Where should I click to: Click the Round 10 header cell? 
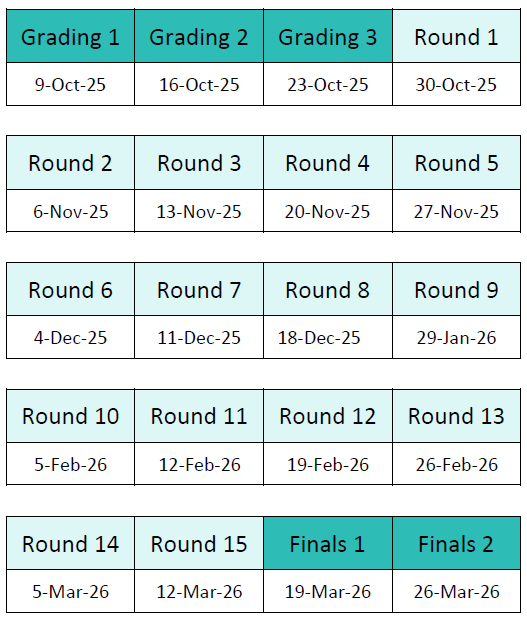pos(70,416)
